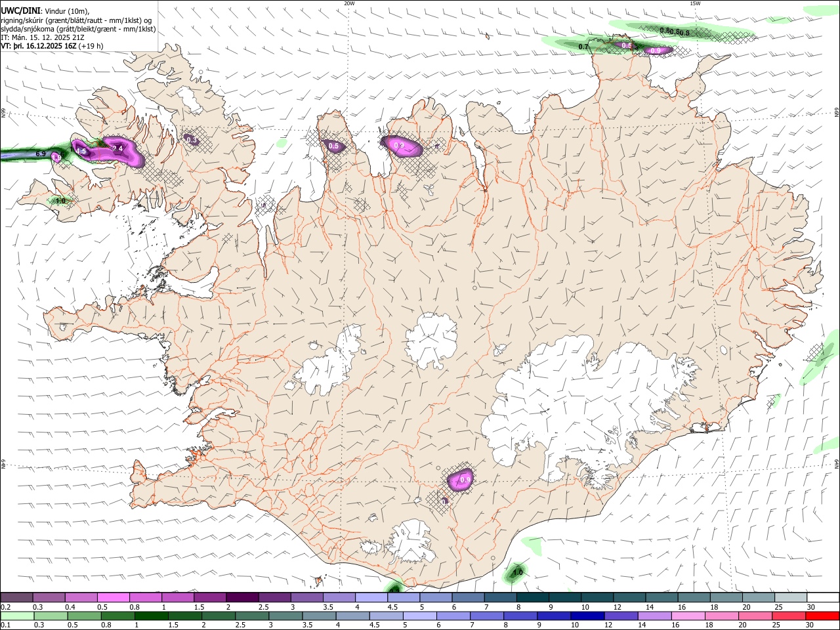840x630 pixels.
Task: Select the 'IT: Mán. 15. 12. 2025 21Z' line
Action: click(43, 38)
